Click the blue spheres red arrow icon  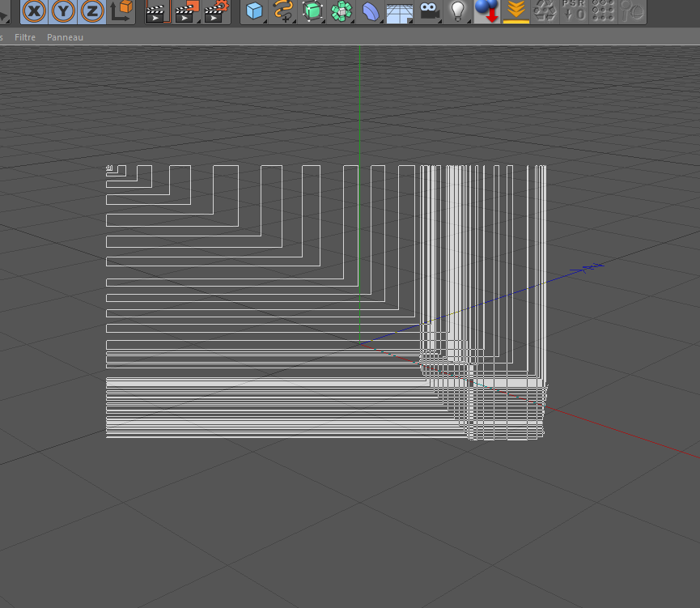(486, 11)
